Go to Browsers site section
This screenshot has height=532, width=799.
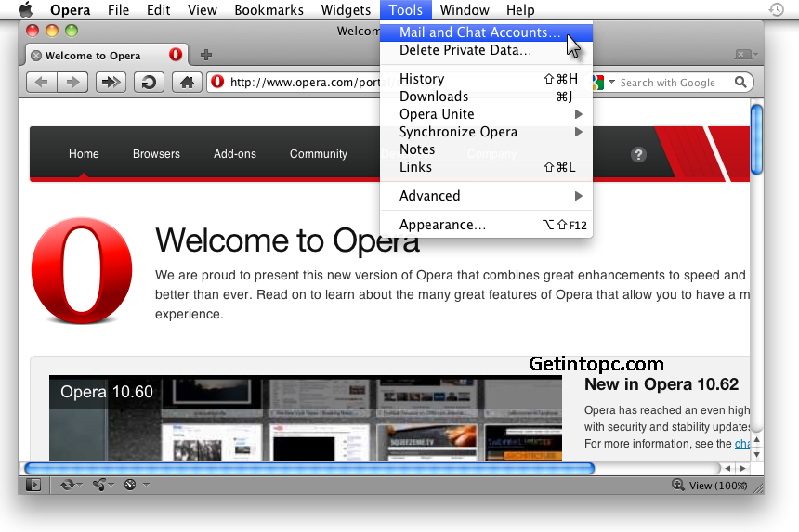point(156,154)
